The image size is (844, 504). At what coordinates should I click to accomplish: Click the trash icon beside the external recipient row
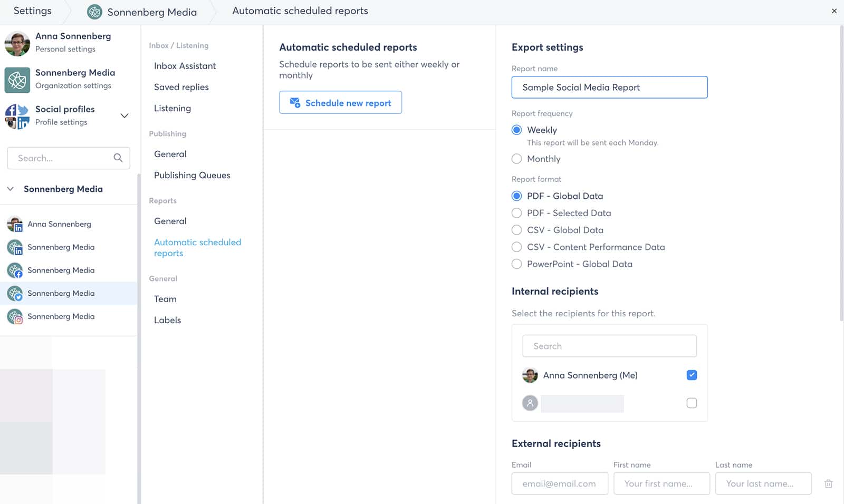828,483
